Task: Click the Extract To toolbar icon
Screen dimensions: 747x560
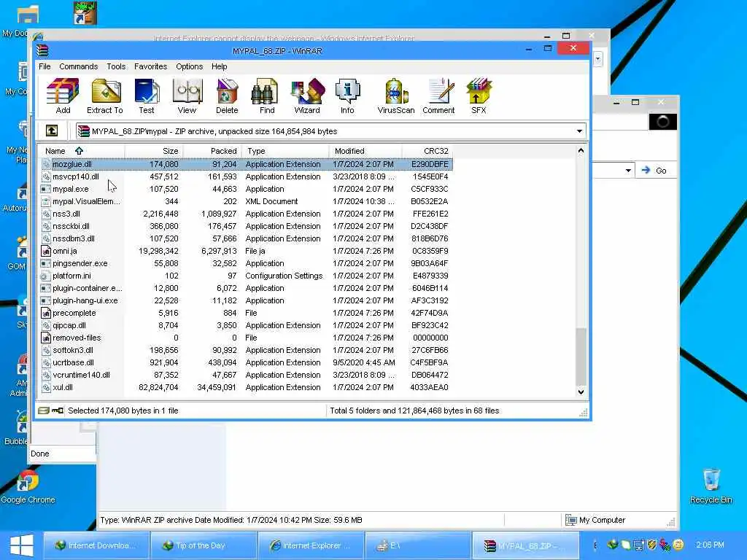Action: [x=105, y=96]
